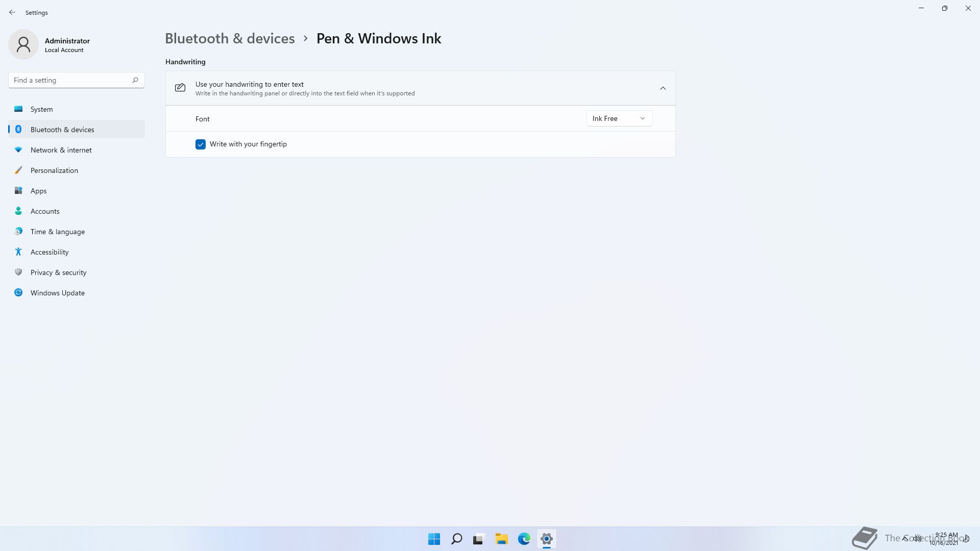Click the Personalization paintbrush icon
This screenshot has width=980, height=551.
(18, 170)
